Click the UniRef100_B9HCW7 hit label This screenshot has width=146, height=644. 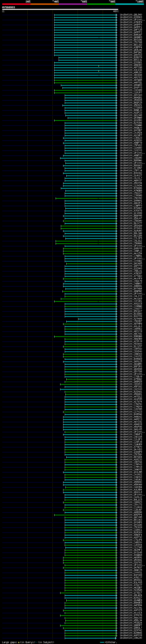point(131,35)
